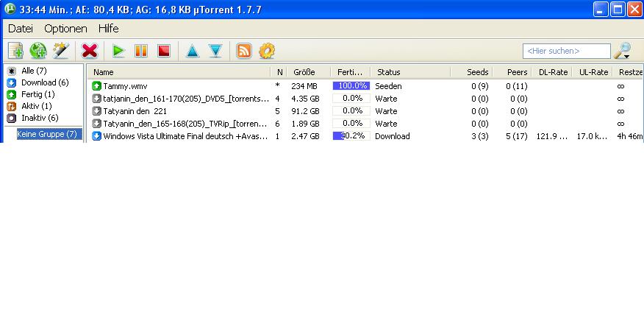Click the 4.35 GB size cell
The image size is (644, 318).
[305, 99]
